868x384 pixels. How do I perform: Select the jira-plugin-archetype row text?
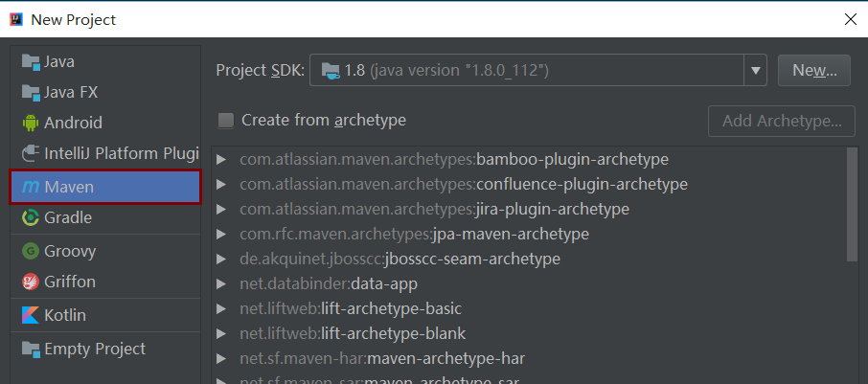tap(435, 209)
